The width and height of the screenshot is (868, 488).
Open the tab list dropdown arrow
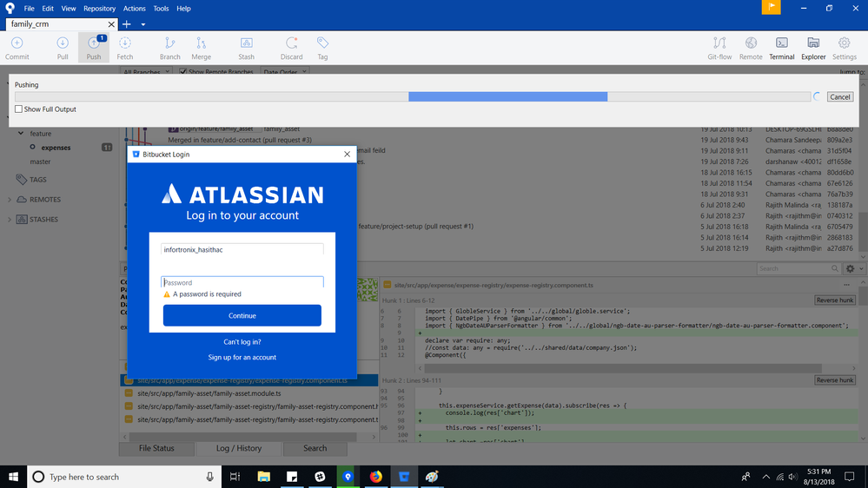pyautogui.click(x=142, y=24)
